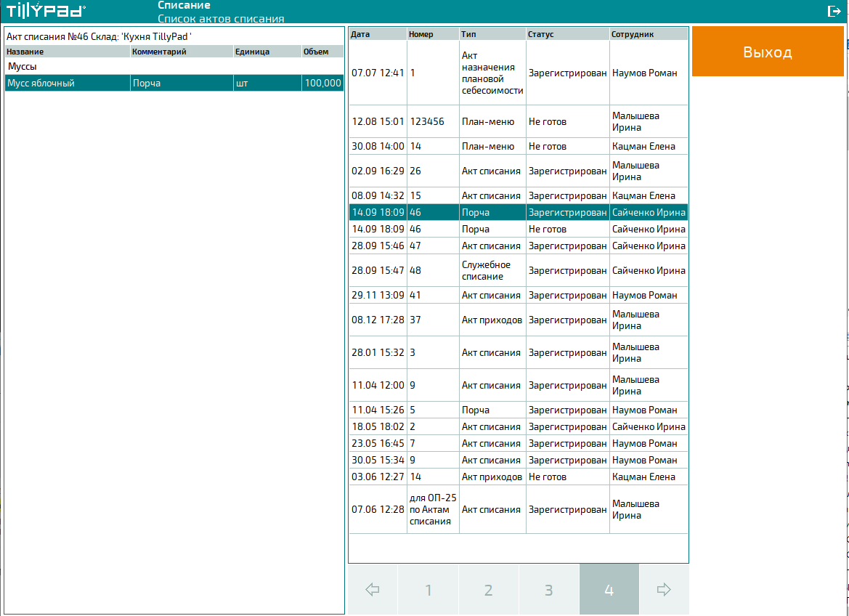Select Порча act dated 11.04 15:26
849x616 pixels.
[518, 410]
